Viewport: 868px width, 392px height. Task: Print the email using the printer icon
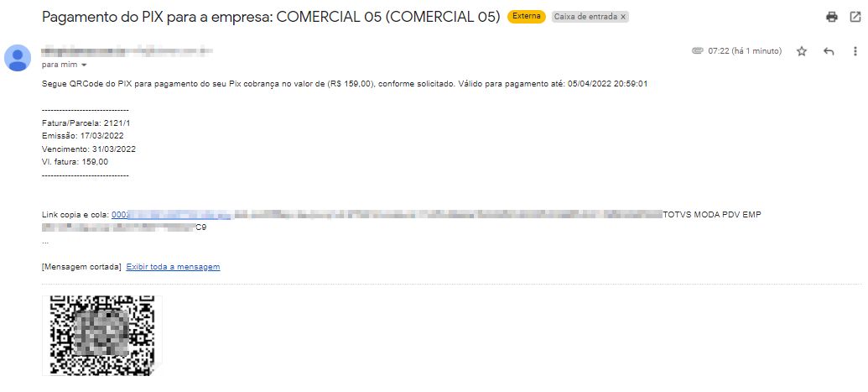tap(831, 17)
